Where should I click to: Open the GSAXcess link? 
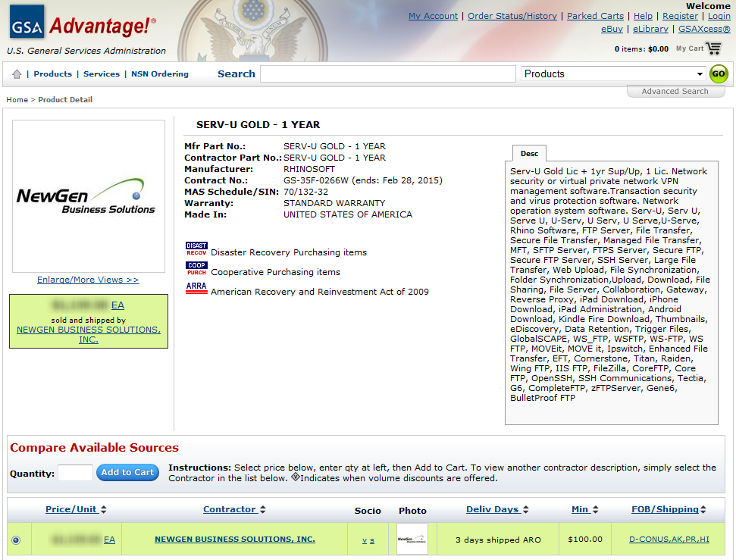click(x=704, y=29)
